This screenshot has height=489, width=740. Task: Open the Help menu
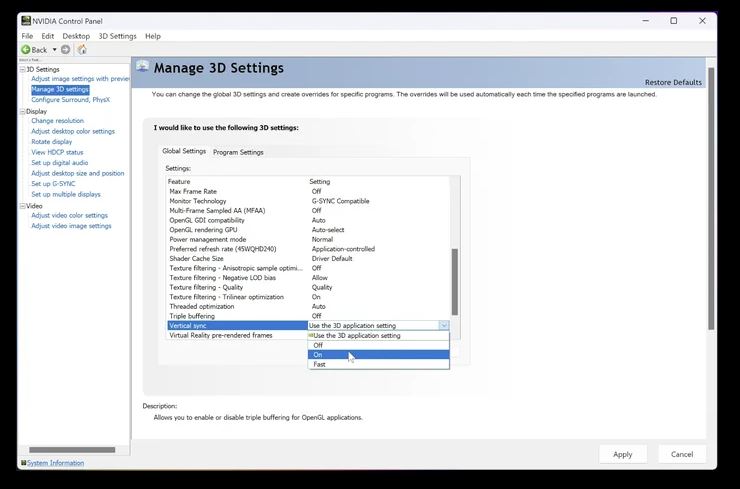pyautogui.click(x=152, y=36)
